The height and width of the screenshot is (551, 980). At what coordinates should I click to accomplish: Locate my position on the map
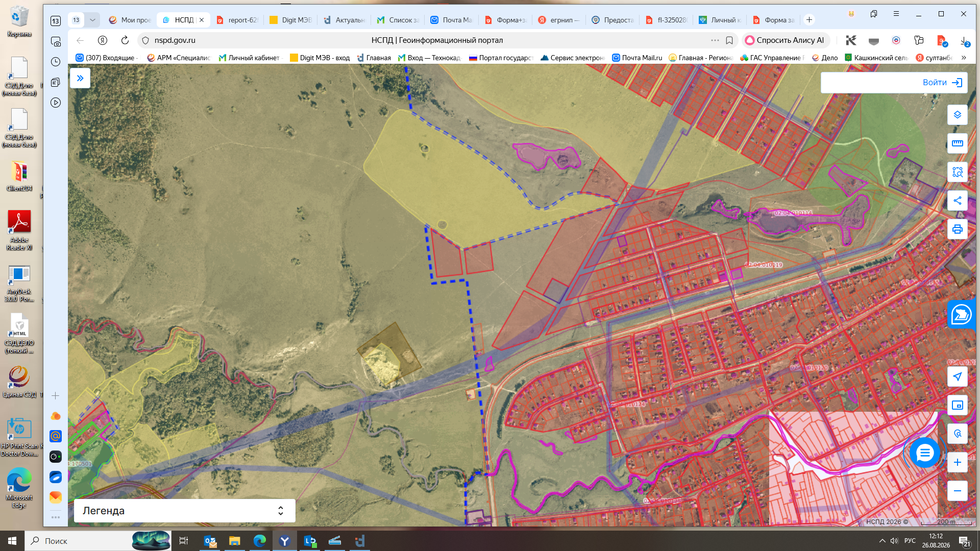pos(957,377)
